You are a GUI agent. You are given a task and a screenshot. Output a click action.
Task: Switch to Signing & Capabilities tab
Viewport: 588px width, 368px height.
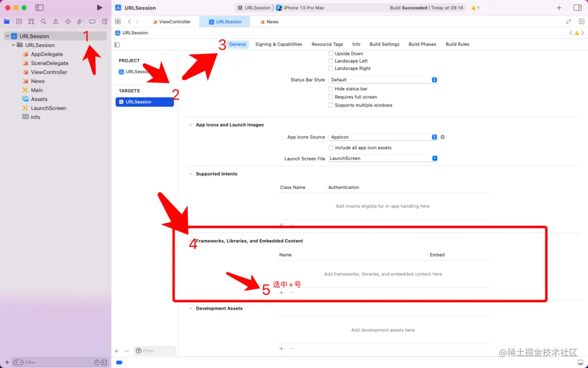coord(278,44)
